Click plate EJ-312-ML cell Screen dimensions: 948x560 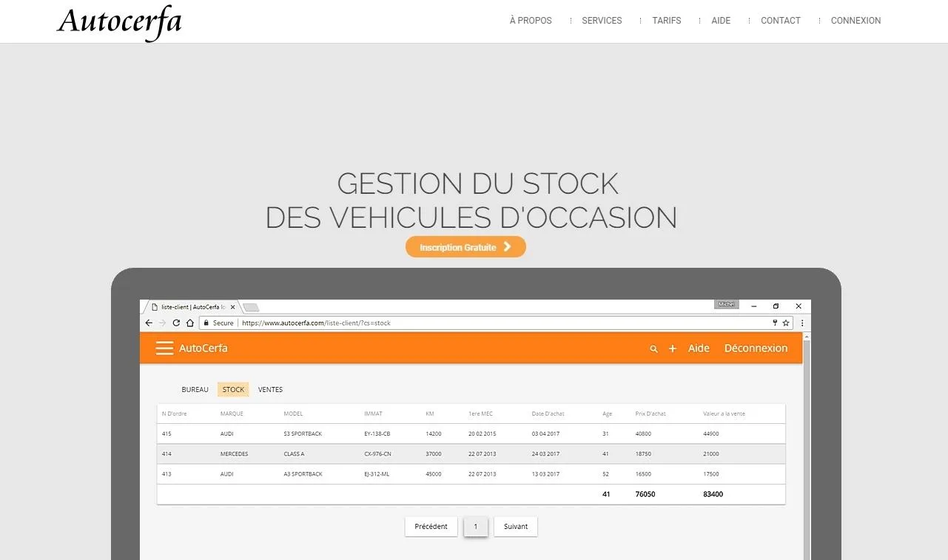tap(377, 473)
